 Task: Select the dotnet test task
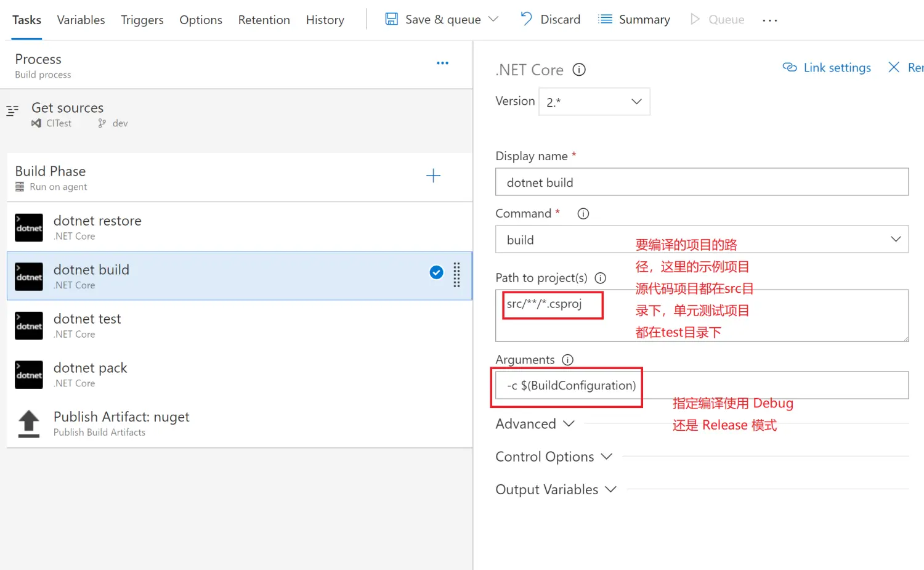tap(239, 325)
